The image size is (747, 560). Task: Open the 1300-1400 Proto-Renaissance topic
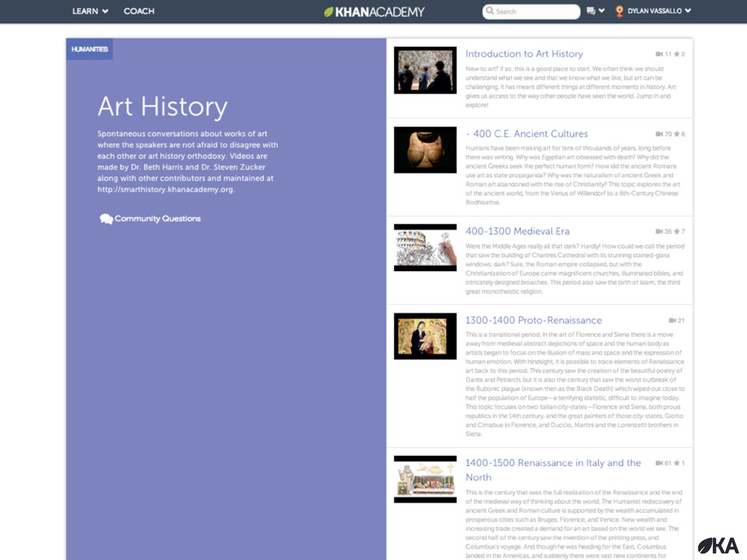[533, 321]
